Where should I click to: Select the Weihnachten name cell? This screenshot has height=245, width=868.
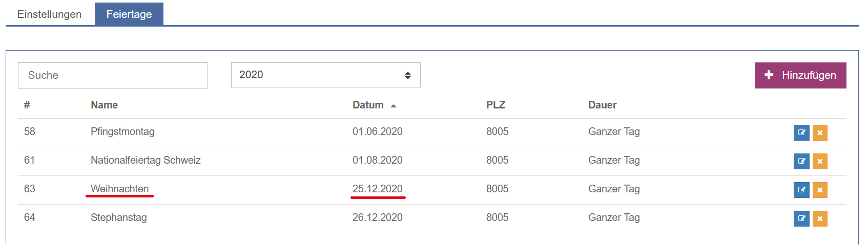120,189
